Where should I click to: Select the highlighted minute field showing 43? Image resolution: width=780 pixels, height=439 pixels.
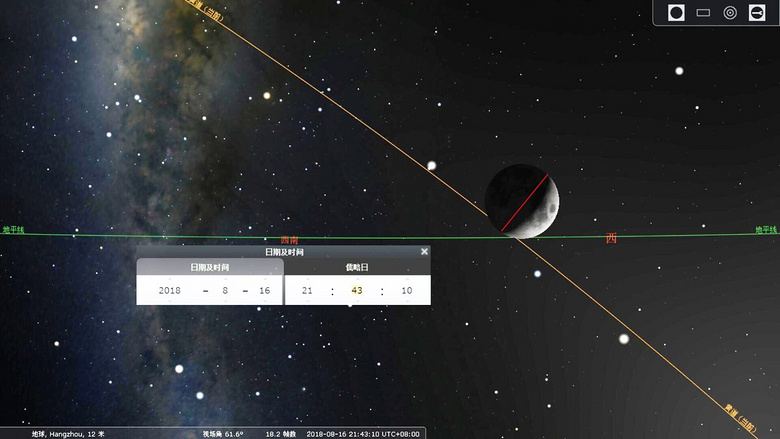(357, 290)
